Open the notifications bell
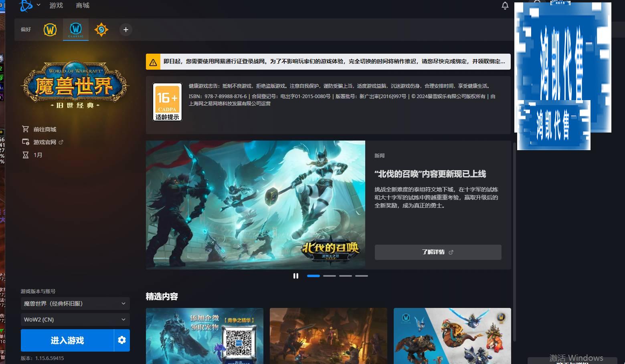The height and width of the screenshot is (364, 625). pos(505,6)
